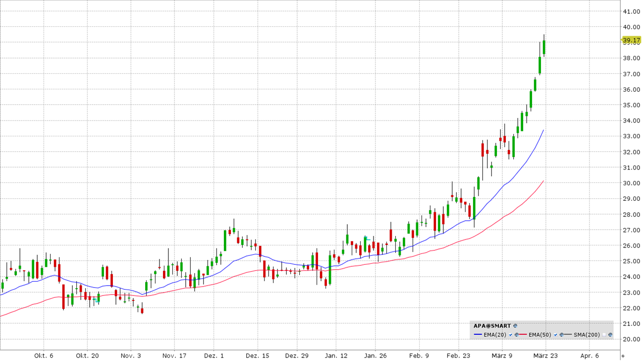Screen dimensions: 644x362
Task: Click the palette icon after SMA(200) checkbox
Action: click(610, 335)
